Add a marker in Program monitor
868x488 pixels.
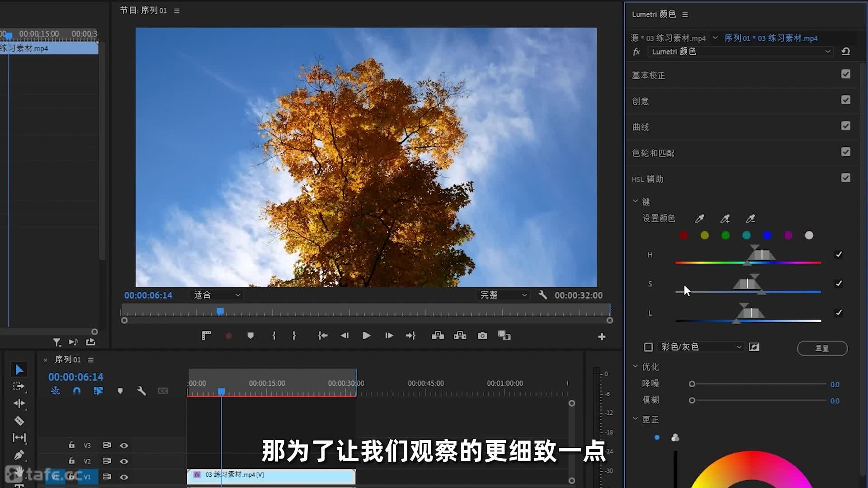pyautogui.click(x=250, y=336)
